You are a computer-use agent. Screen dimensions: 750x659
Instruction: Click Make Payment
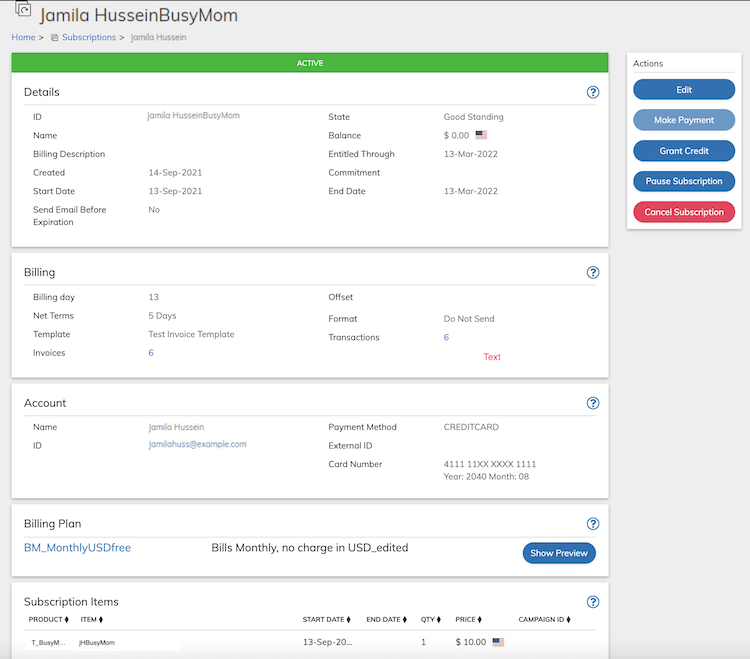pos(684,120)
